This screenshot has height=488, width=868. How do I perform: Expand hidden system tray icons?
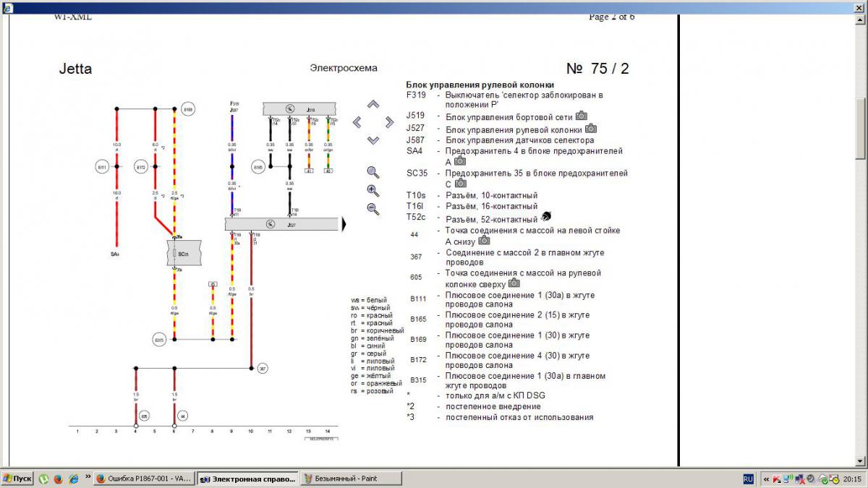click(x=766, y=479)
